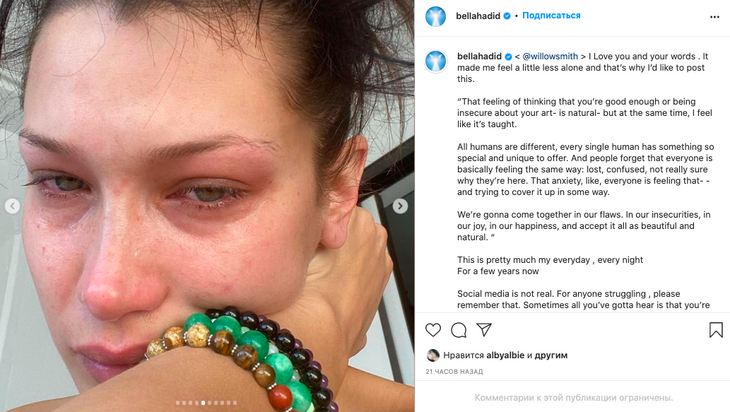Click the small liker avatar thumbnail
The image size is (730, 412).
pos(433,355)
